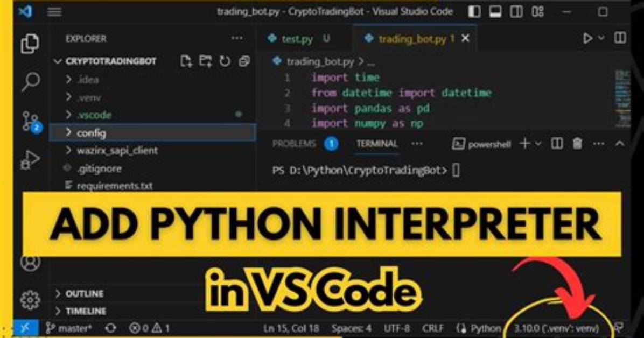
Task: Split the terminal panel
Action: [x=557, y=143]
